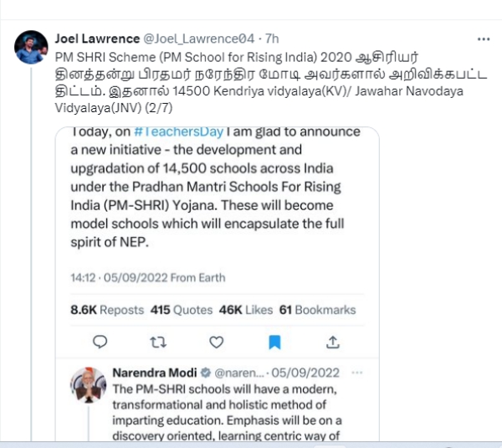
Task: Click Joel Lawrence's profile avatar
Action: coord(31,47)
